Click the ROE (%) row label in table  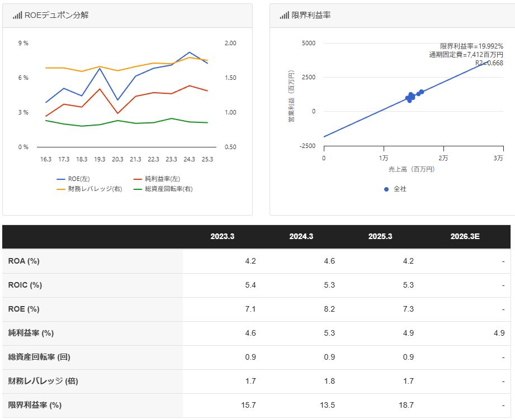(x=24, y=309)
